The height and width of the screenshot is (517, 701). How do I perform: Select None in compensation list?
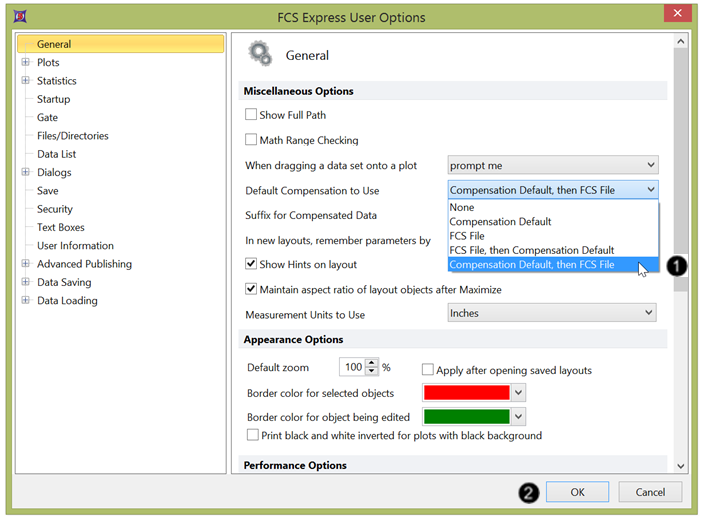[553, 208]
